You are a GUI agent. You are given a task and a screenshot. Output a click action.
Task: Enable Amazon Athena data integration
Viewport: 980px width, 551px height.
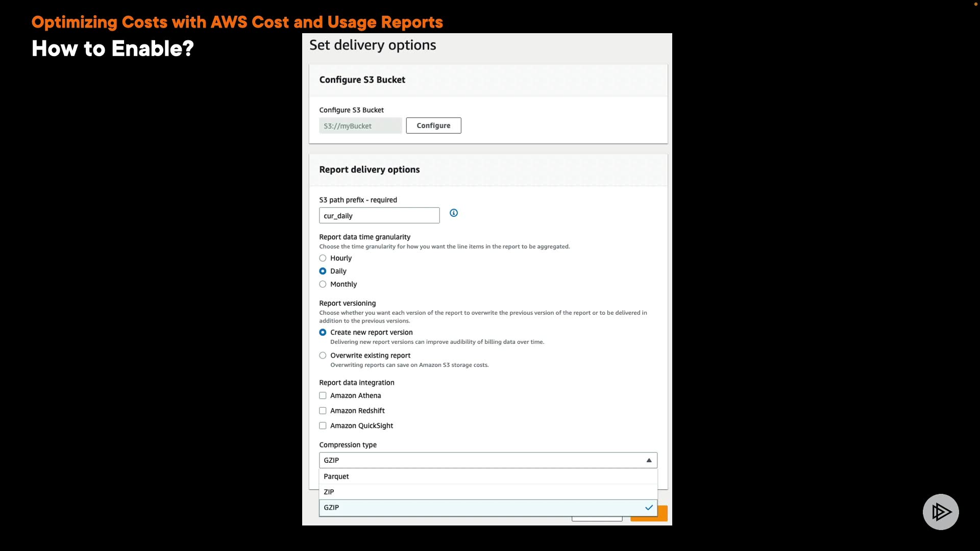click(323, 395)
